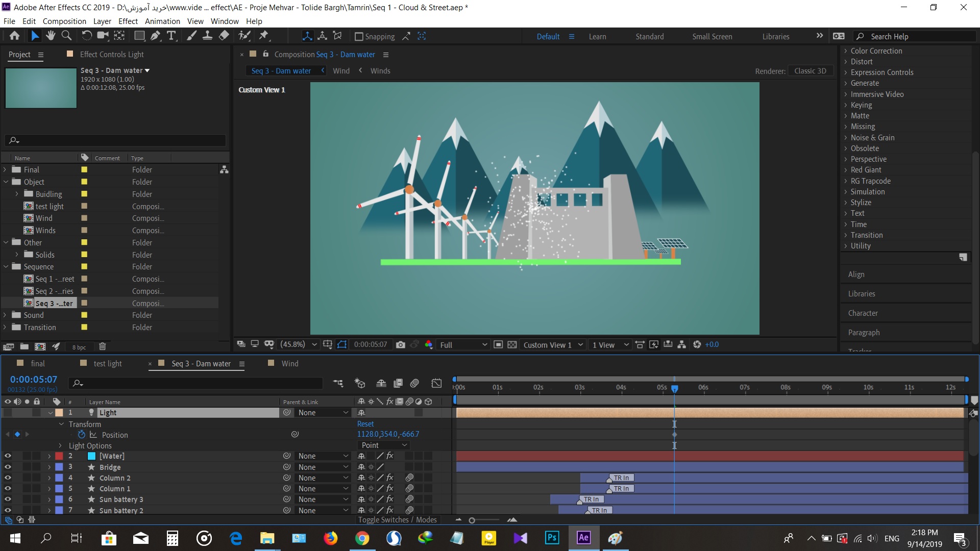This screenshot has height=551, width=980.
Task: Switch to the Wind tab in timeline
Action: click(289, 363)
